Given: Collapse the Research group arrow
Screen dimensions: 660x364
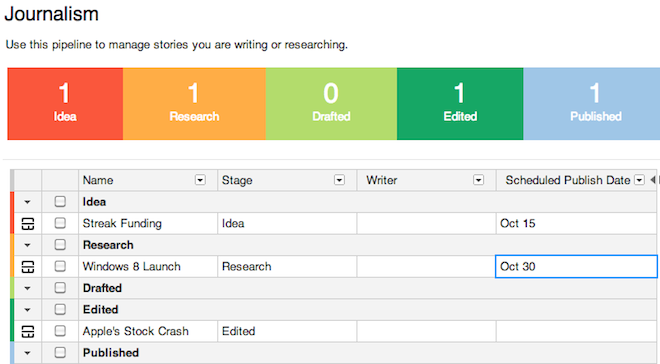Looking at the screenshot, I should [27, 245].
